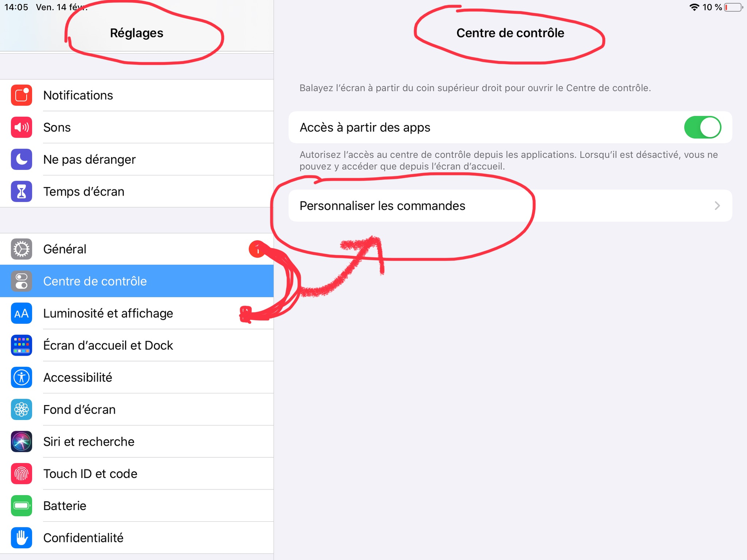Image resolution: width=747 pixels, height=560 pixels.
Task: Tap the Siri et recherche icon
Action: [21, 441]
